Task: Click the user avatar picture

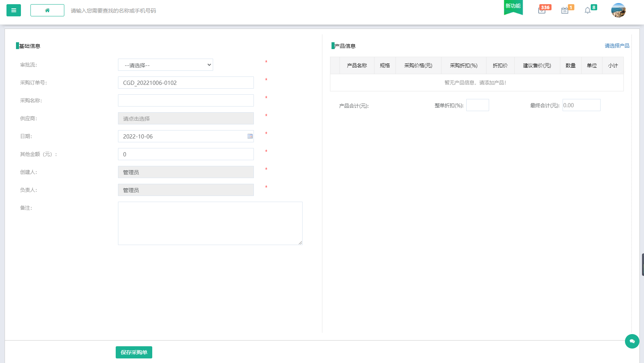Action: tap(618, 10)
